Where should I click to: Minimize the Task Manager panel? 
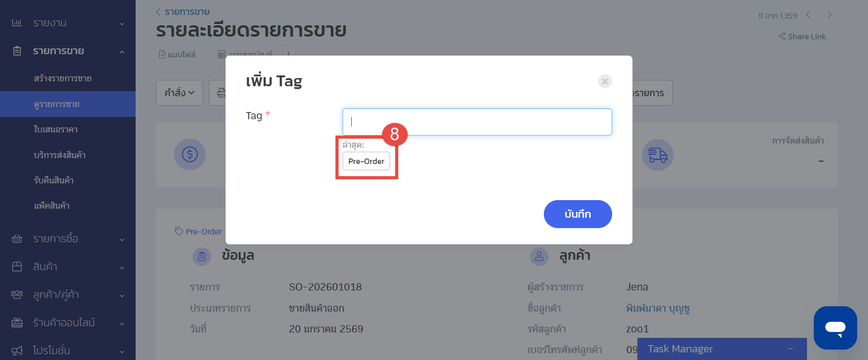791,349
